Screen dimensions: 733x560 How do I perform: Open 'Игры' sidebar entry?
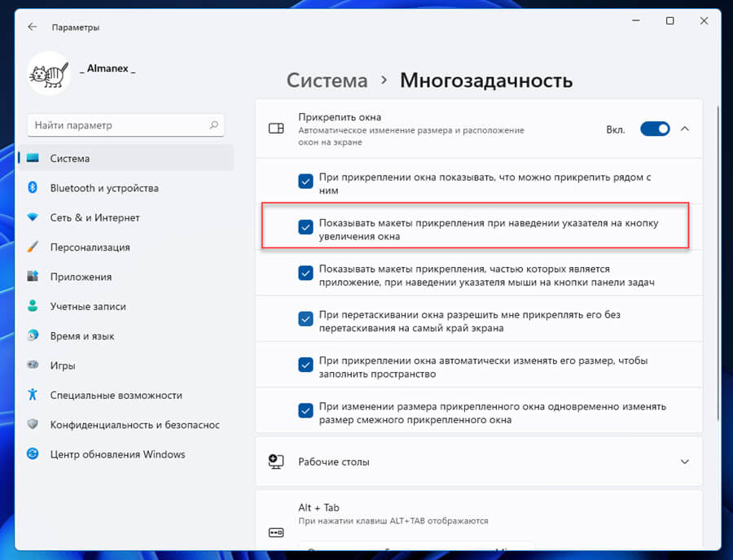coord(126,365)
